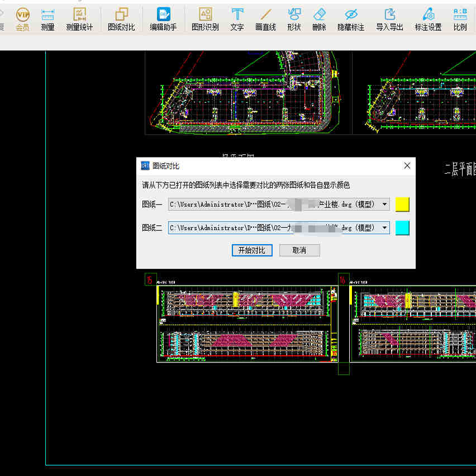
Task: Click the 图纸对比 dialog title icon
Action: [145, 166]
